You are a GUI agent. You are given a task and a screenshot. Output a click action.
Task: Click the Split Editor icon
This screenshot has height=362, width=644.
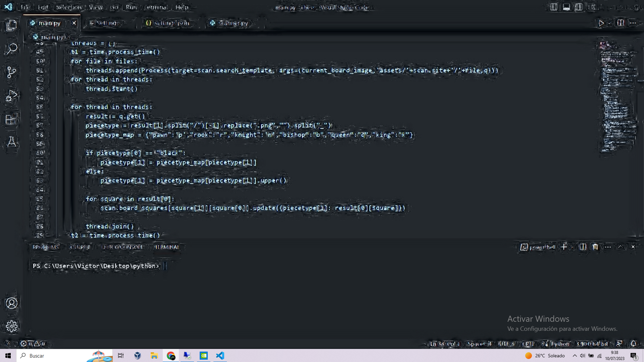[x=621, y=23]
